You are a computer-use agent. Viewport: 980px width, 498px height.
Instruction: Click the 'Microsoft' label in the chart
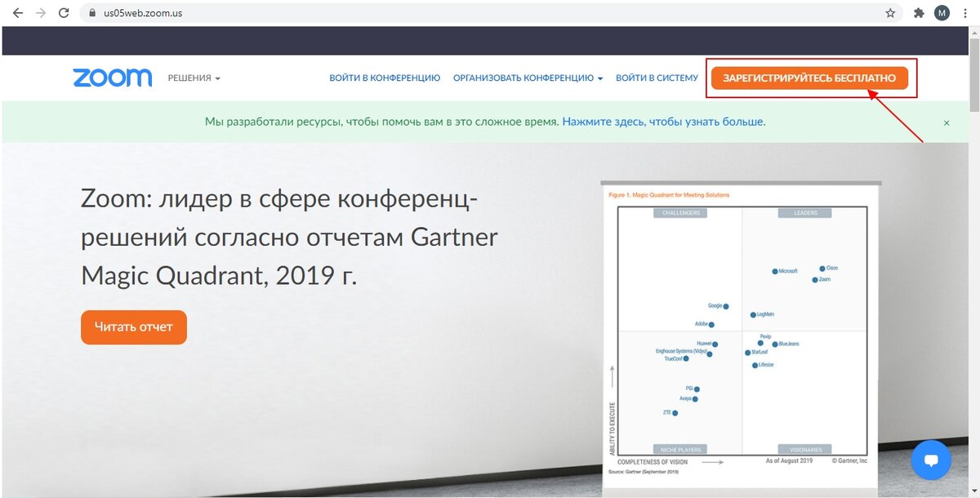click(x=788, y=271)
